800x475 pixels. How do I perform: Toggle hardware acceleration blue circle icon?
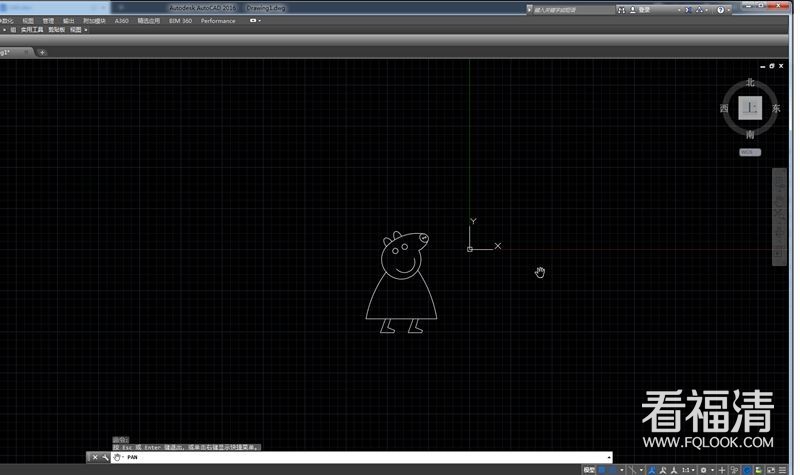746,470
